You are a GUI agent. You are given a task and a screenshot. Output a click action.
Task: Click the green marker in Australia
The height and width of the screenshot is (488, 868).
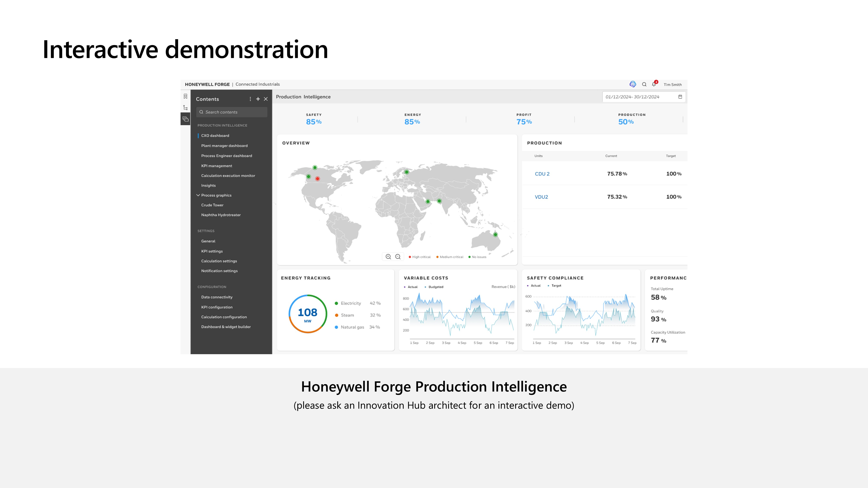point(495,235)
